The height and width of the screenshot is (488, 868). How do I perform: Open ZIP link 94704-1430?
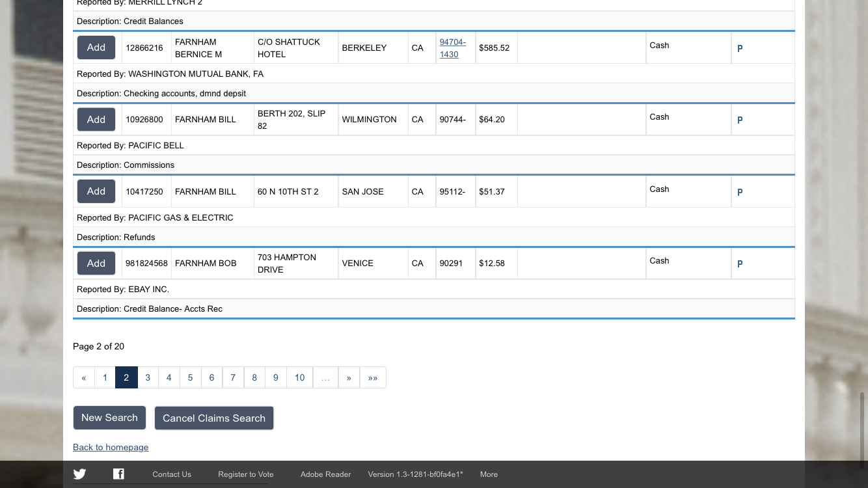coord(453,48)
